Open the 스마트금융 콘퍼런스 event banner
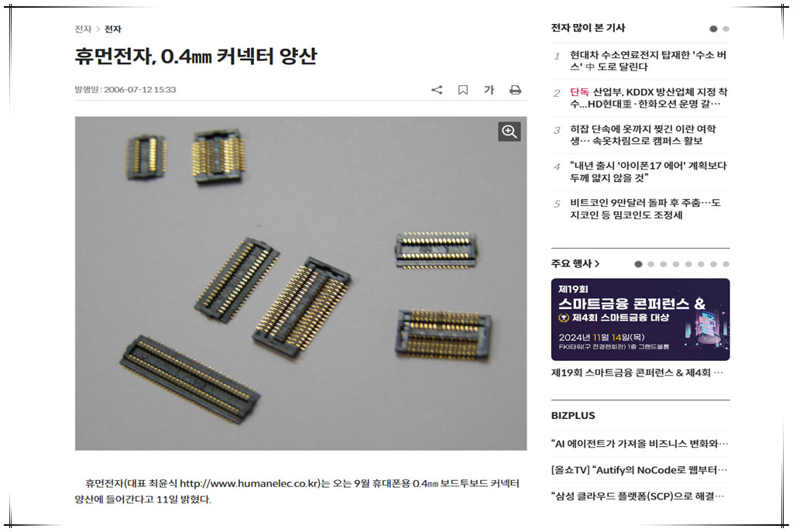793x532 pixels. (640, 319)
